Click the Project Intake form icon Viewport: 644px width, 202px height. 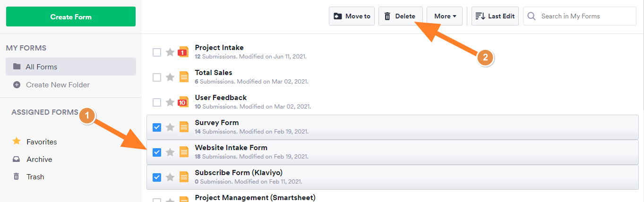(x=183, y=52)
